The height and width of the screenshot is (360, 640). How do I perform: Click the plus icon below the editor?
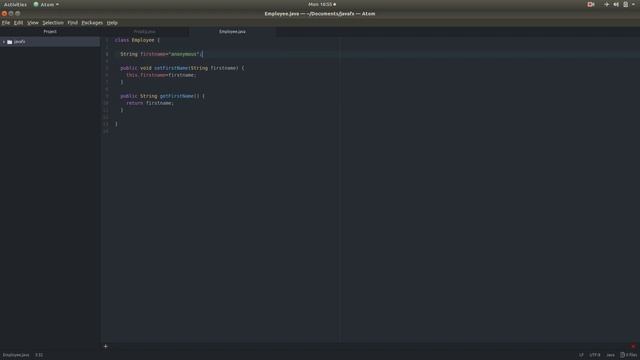point(106,347)
